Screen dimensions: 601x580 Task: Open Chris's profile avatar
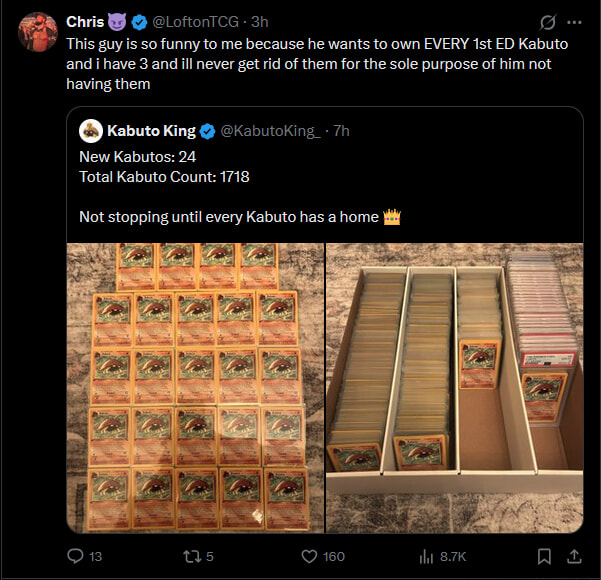pyautogui.click(x=38, y=32)
